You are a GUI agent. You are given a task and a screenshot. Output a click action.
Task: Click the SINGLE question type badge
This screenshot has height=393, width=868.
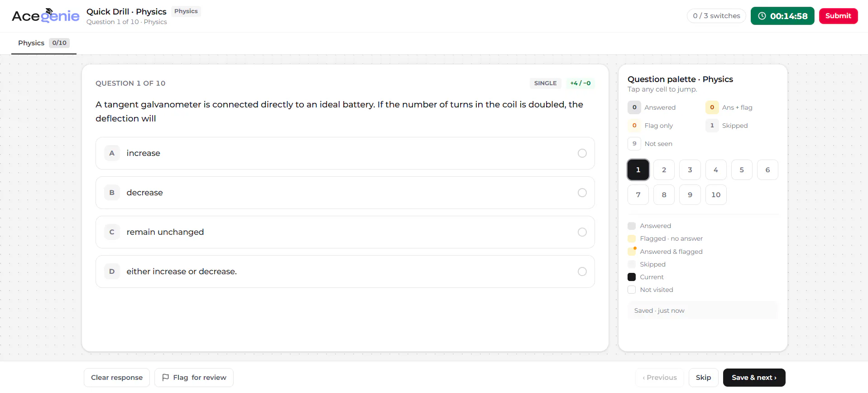click(x=545, y=83)
